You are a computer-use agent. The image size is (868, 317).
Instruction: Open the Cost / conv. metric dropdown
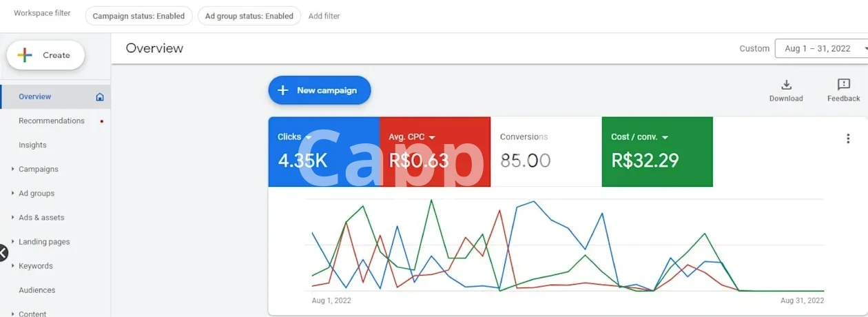665,138
